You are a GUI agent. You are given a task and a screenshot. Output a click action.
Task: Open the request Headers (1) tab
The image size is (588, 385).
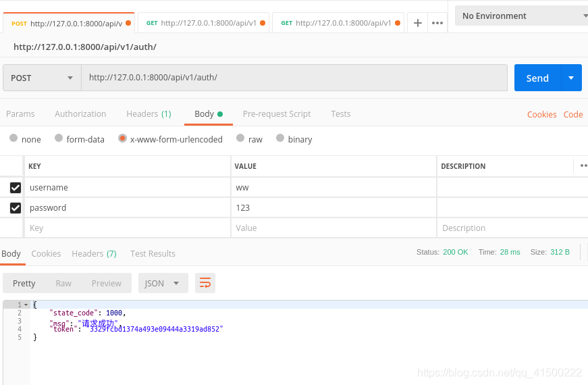tap(149, 114)
